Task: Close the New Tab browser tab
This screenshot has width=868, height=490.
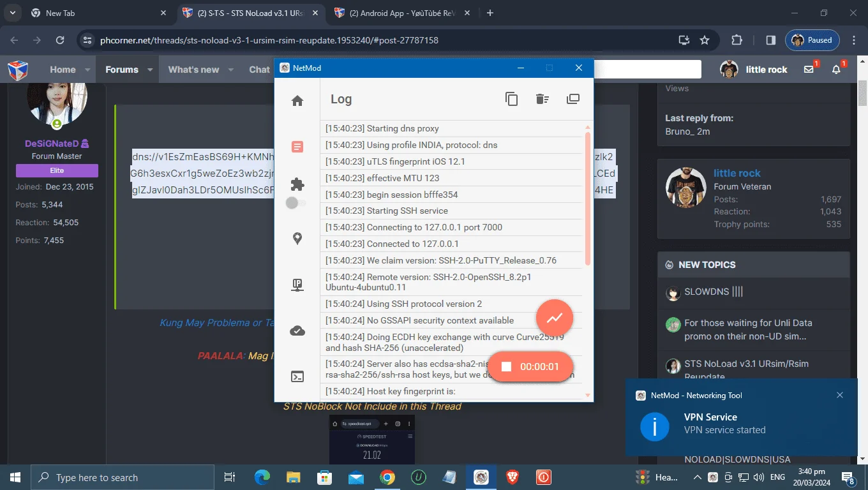Action: click(x=163, y=13)
